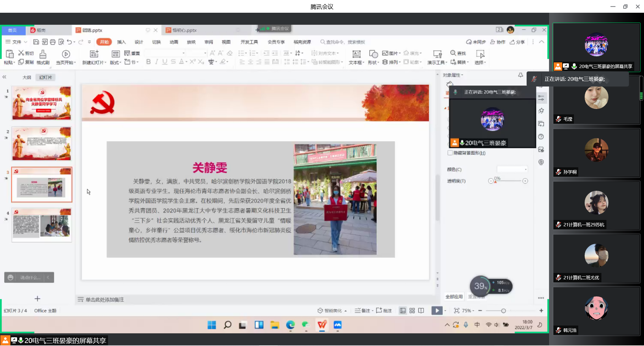644x346 pixels.
Task: Open Microsoft Edge from taskbar
Action: point(290,325)
